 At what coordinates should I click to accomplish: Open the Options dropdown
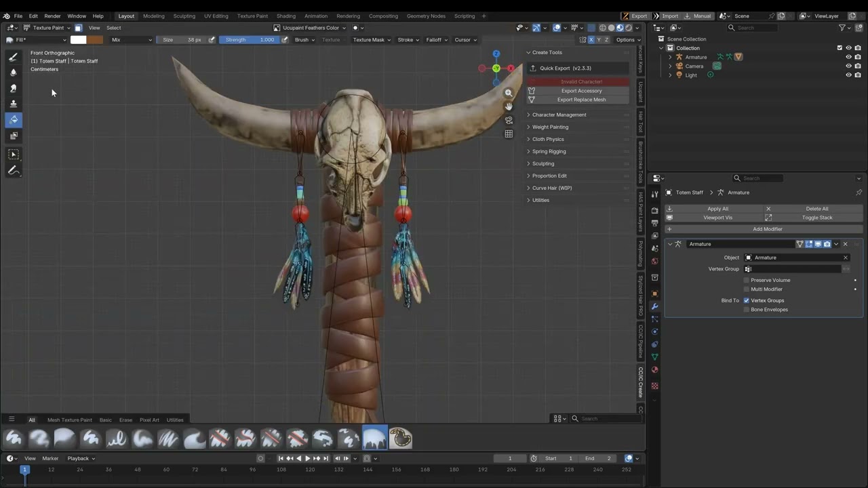coord(627,40)
